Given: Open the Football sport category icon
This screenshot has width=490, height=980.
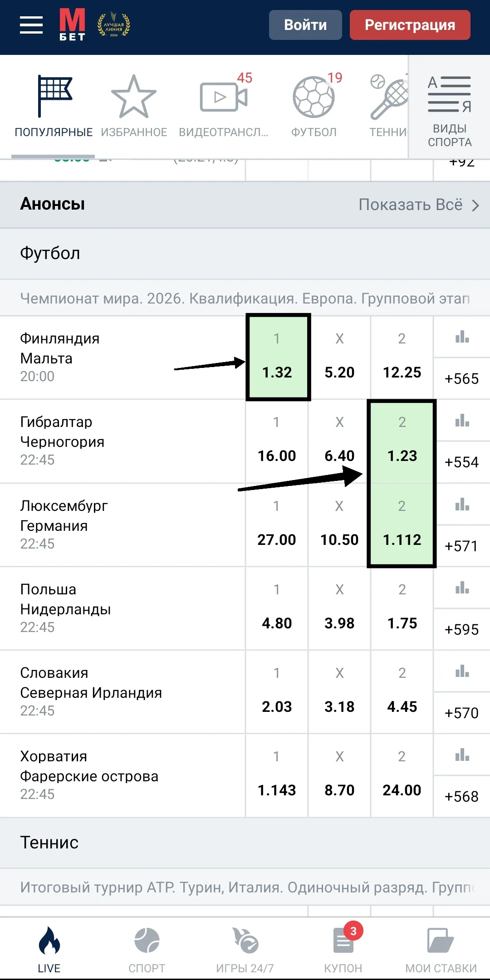Looking at the screenshot, I should (x=314, y=98).
